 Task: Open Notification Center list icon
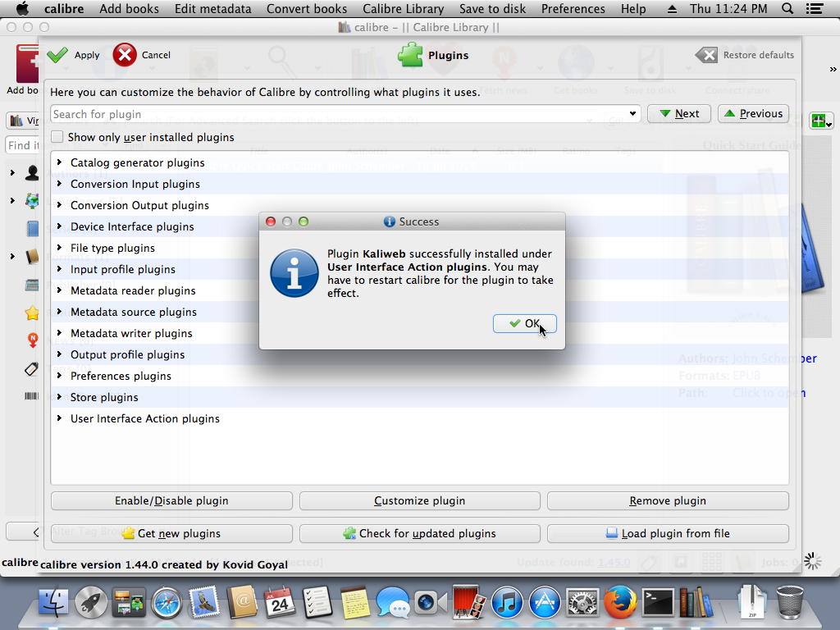(x=815, y=8)
